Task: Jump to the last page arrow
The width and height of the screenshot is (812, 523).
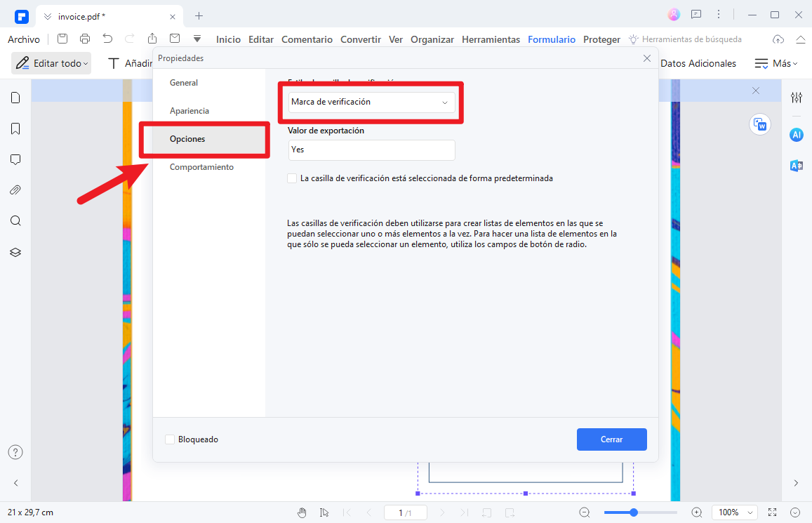Action: 464,512
